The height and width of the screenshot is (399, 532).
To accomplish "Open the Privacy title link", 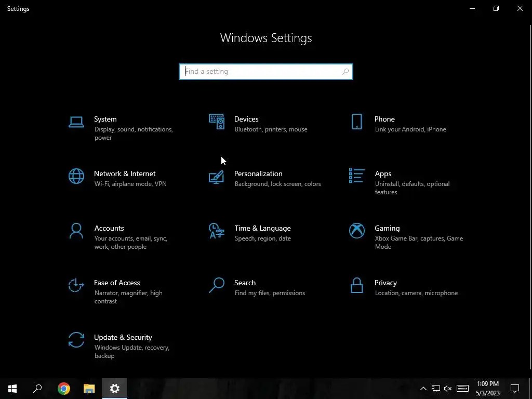I will pos(385,283).
